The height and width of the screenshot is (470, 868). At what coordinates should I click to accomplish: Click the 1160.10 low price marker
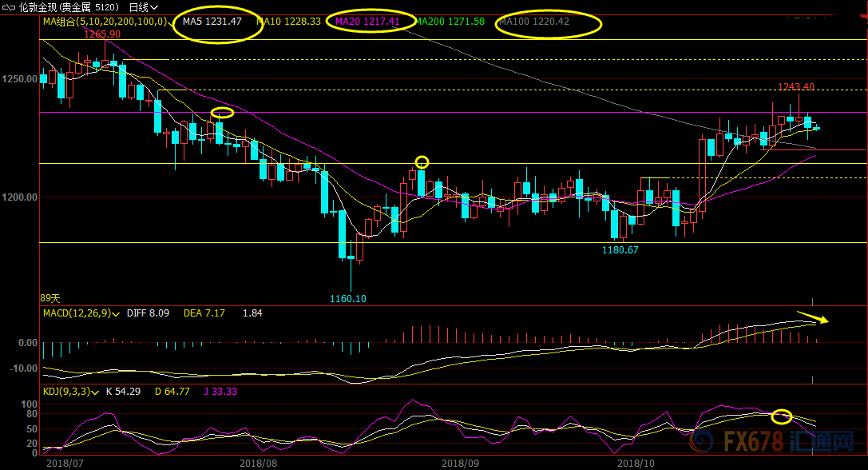(x=348, y=299)
